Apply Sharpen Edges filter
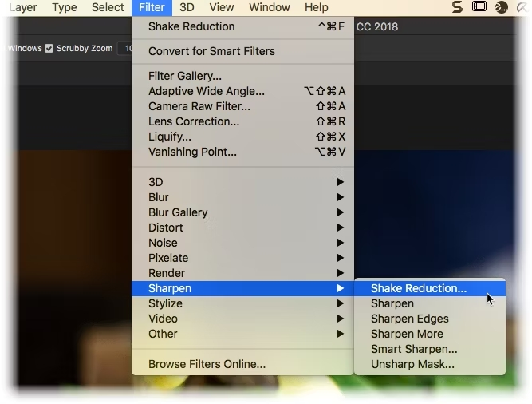 [x=409, y=319]
